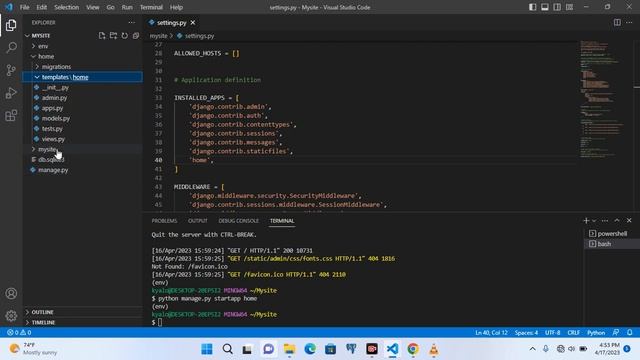Viewport: 640px width, 360px height.
Task: Open the View menu
Action: click(x=93, y=7)
